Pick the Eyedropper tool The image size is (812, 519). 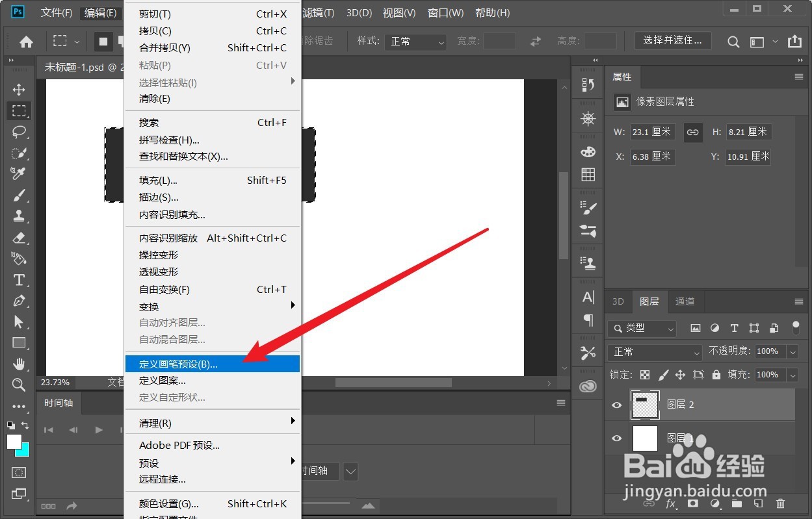point(19,173)
